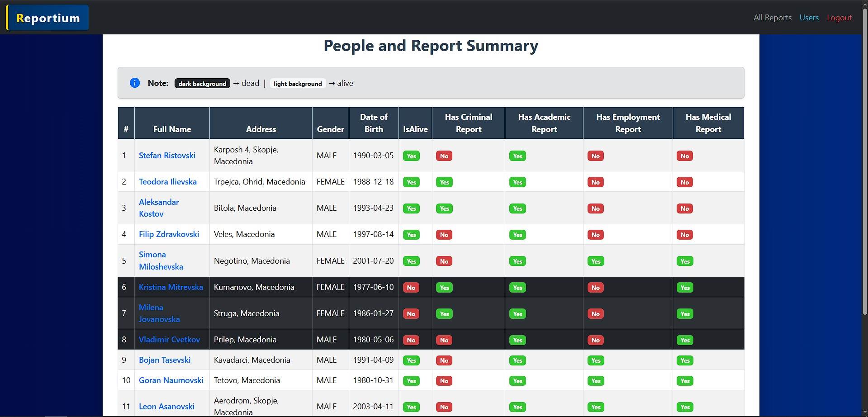
Task: Click the light background legend badge
Action: [298, 84]
